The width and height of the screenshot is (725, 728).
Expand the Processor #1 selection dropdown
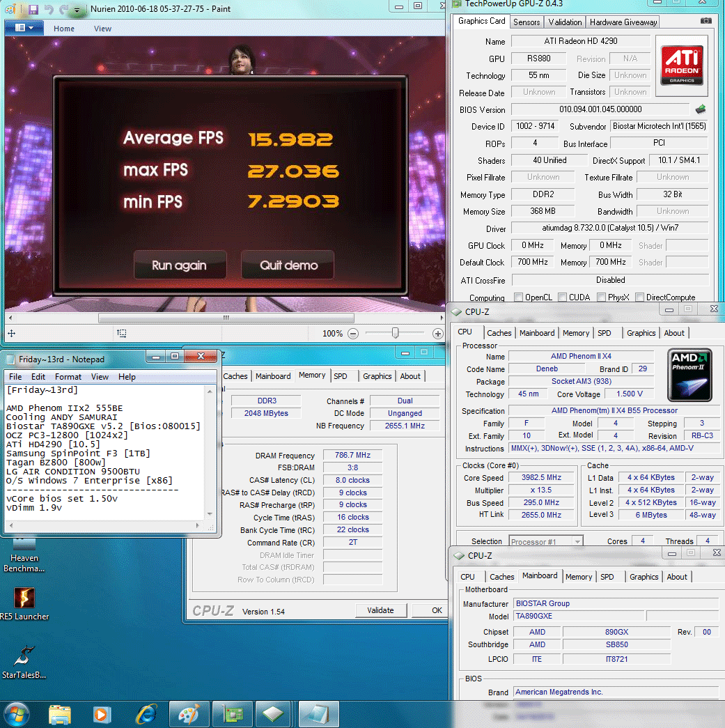577,541
